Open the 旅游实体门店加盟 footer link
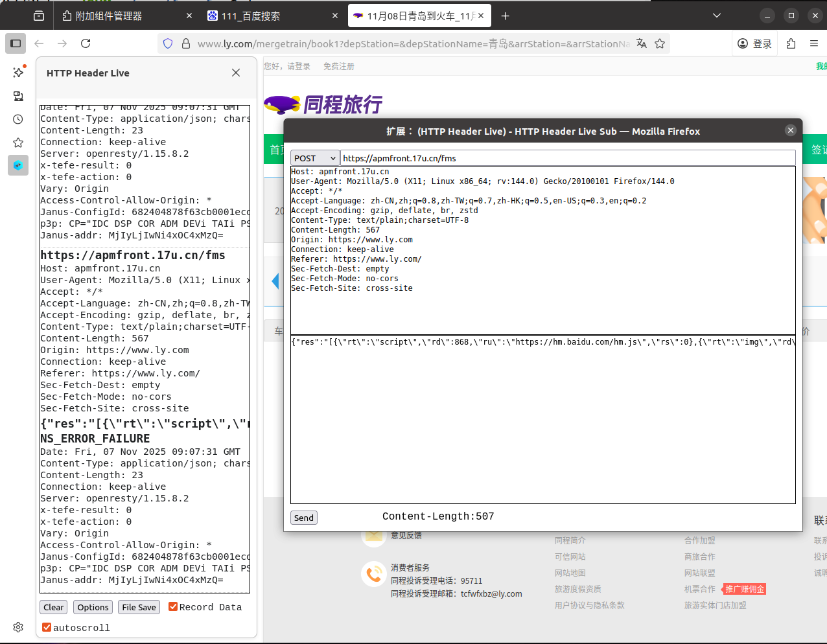The height and width of the screenshot is (644, 827). pos(716,605)
